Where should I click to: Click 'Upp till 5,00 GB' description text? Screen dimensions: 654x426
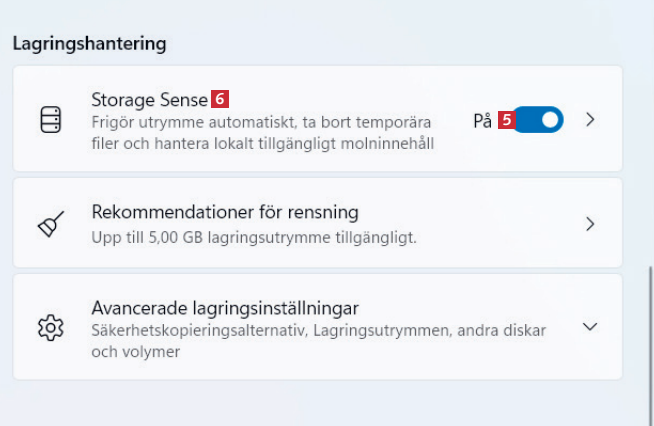pyautogui.click(x=253, y=238)
